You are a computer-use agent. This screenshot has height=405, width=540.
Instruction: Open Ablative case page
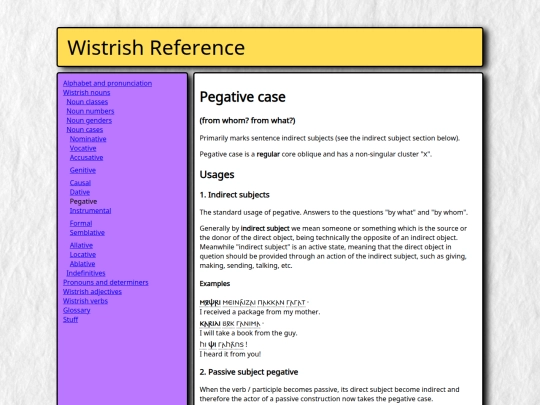(82, 264)
